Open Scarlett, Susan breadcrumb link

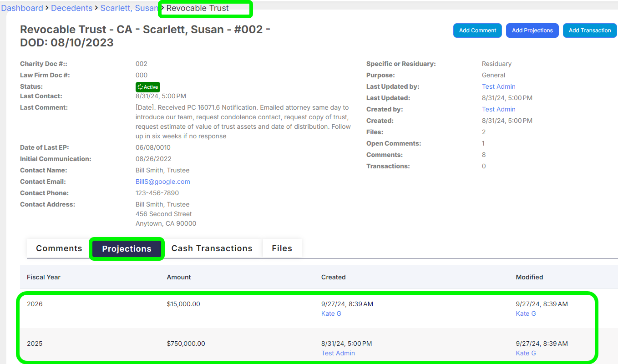click(x=129, y=8)
